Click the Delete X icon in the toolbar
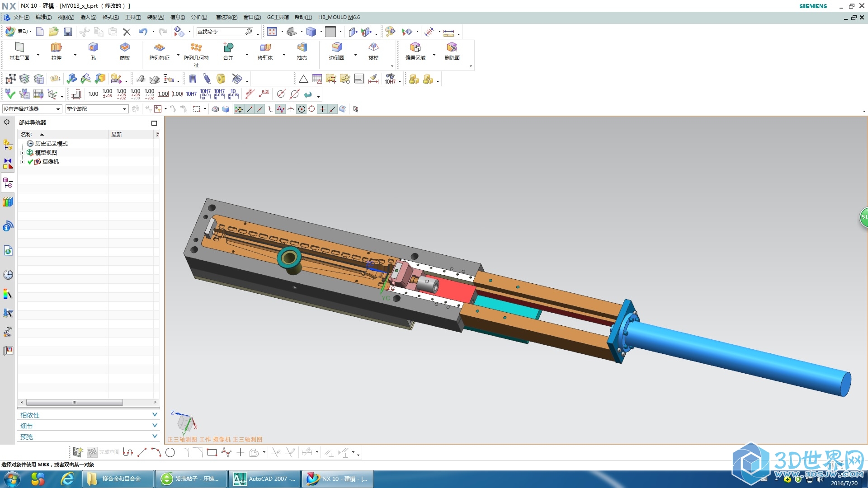868x488 pixels. pos(127,32)
